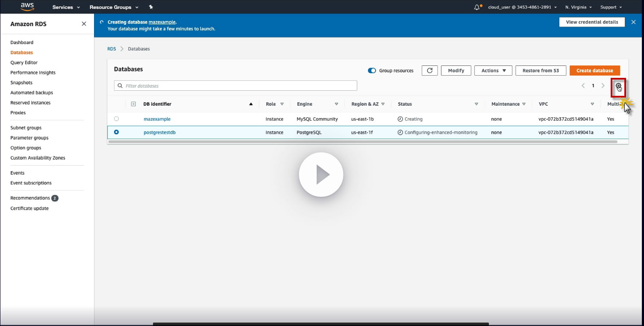Click the MySQL Community engine cell

click(317, 119)
